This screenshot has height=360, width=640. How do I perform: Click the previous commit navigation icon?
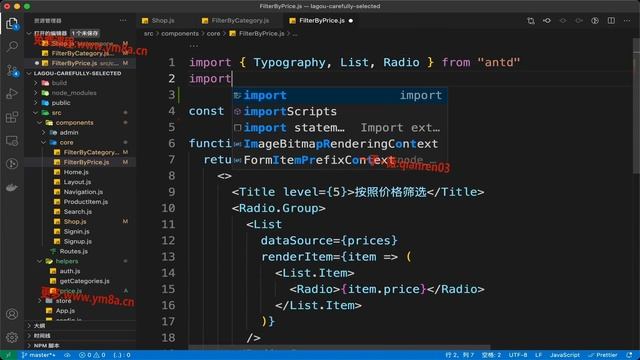pos(547,20)
